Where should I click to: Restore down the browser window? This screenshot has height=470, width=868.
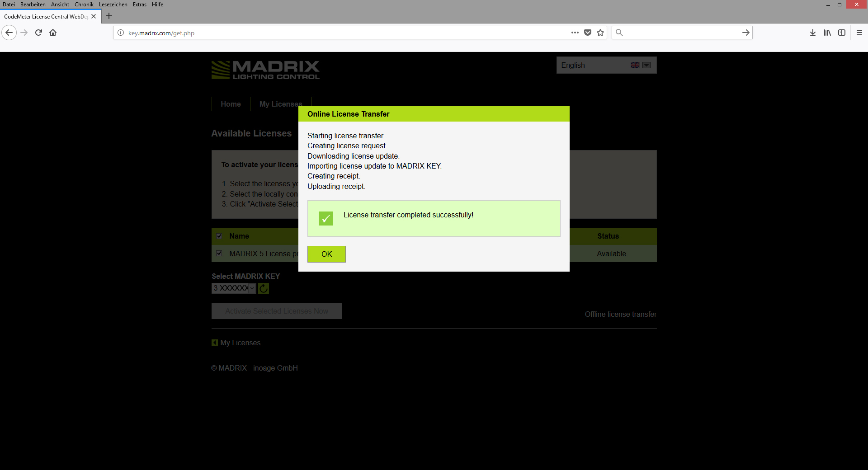tap(840, 5)
